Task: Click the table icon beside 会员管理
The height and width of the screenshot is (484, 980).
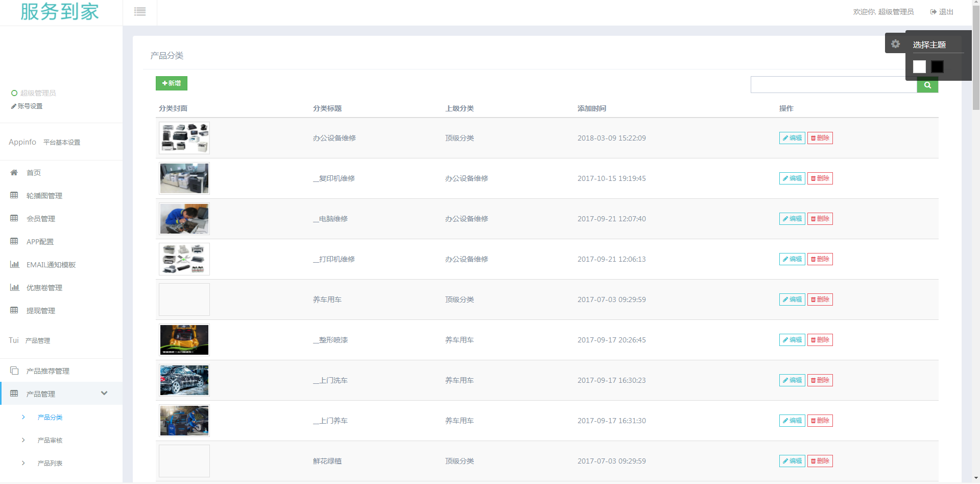Action: (x=14, y=218)
